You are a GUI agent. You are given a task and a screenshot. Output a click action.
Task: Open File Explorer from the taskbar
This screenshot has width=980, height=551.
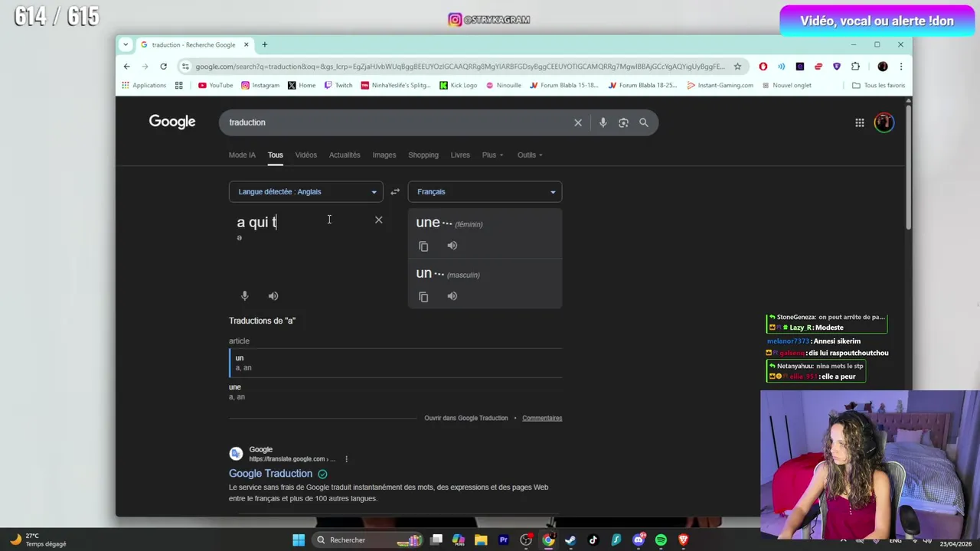point(481,540)
